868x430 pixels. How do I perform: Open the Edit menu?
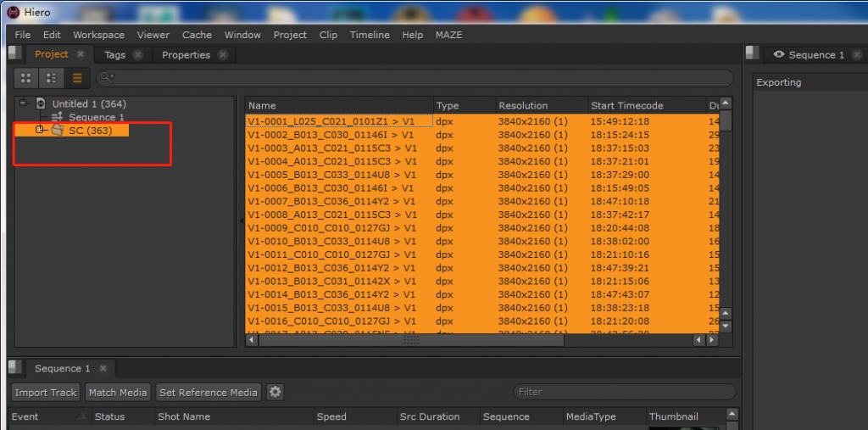[52, 35]
